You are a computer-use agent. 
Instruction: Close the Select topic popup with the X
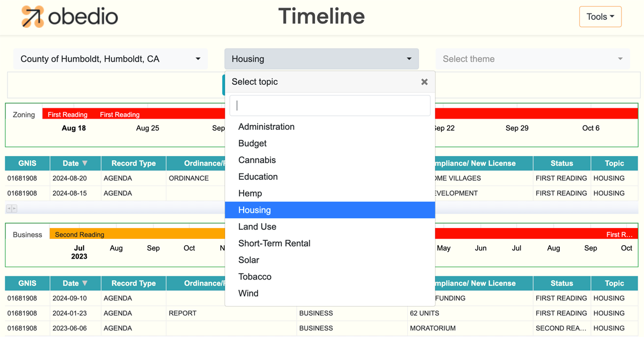[x=424, y=82]
